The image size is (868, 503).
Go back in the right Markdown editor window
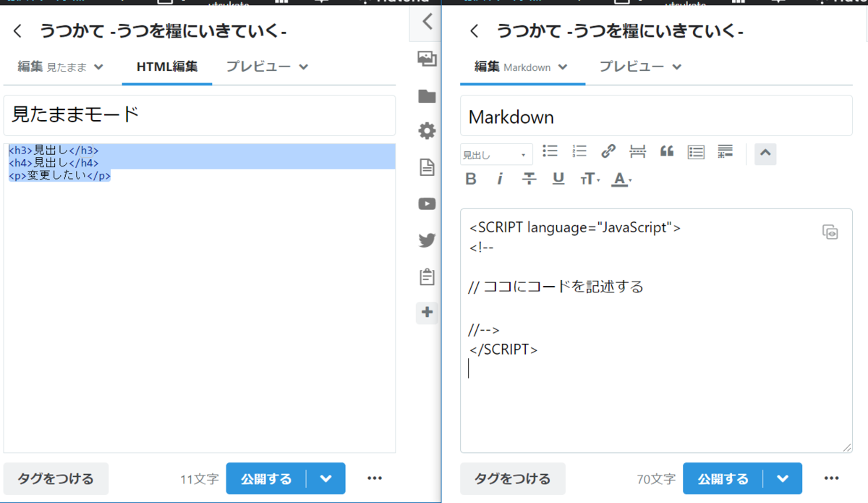[x=474, y=31]
